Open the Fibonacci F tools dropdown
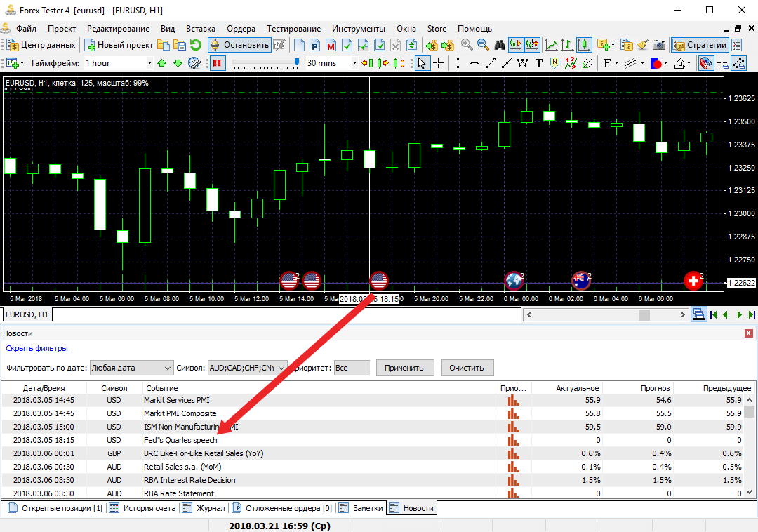This screenshot has width=758, height=532. tap(611, 63)
